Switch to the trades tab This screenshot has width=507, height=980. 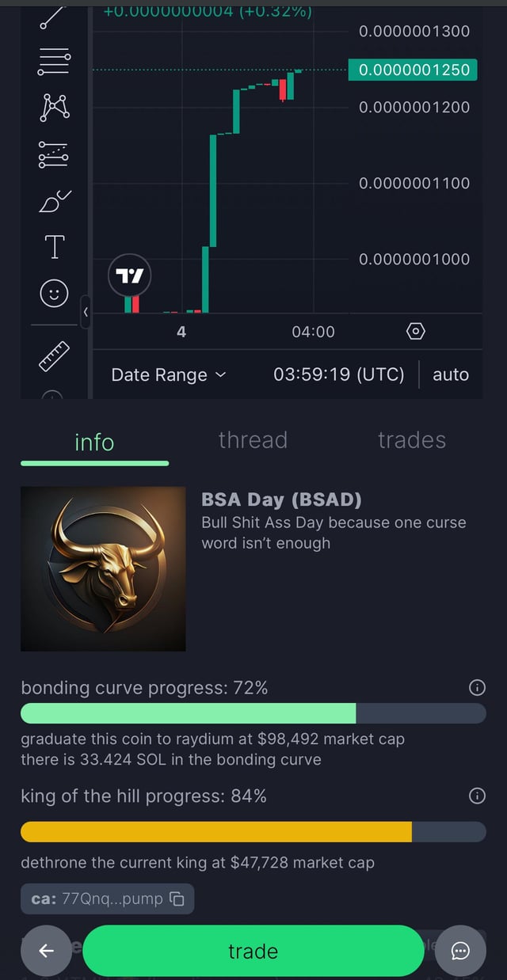412,440
